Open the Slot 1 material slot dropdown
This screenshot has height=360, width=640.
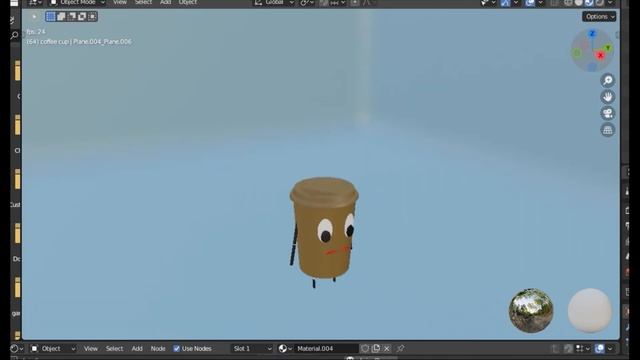click(252, 349)
